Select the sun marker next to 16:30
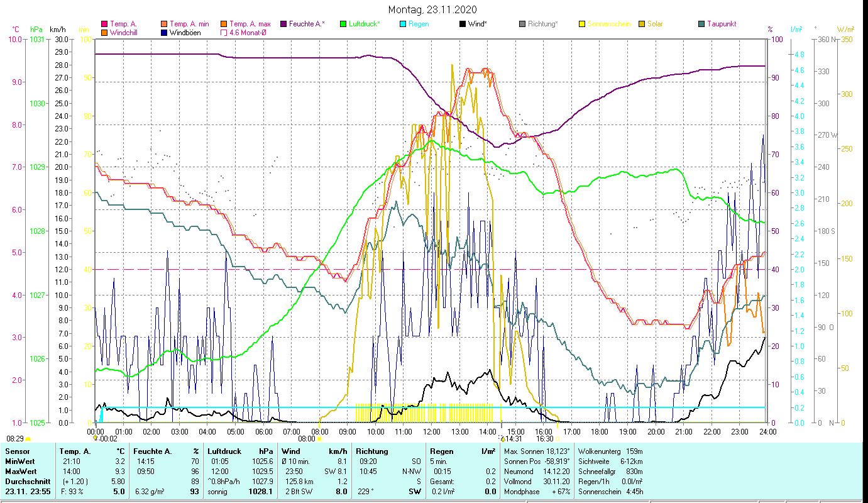The width and height of the screenshot is (868, 503). (x=558, y=439)
